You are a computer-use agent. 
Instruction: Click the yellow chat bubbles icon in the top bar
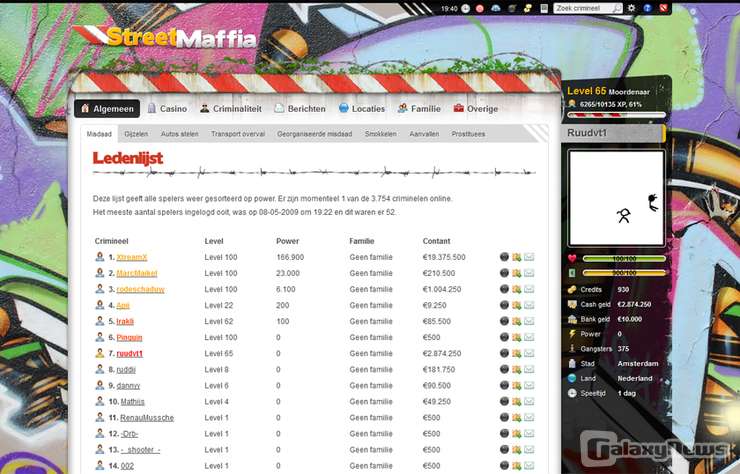pos(528,8)
